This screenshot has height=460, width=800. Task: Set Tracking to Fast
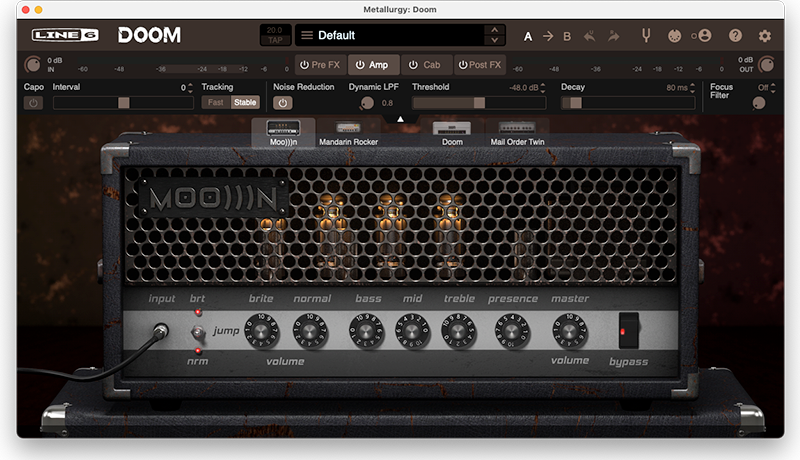(x=216, y=103)
